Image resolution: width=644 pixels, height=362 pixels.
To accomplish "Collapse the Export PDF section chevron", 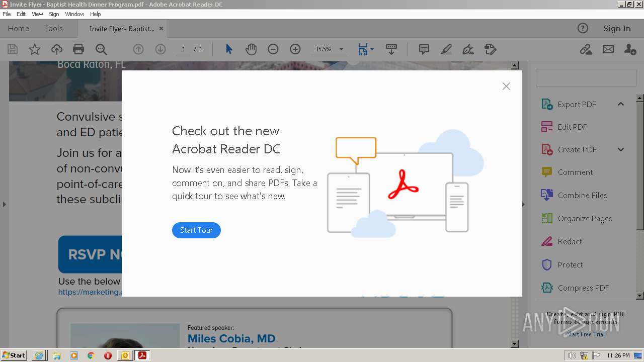I will [621, 104].
